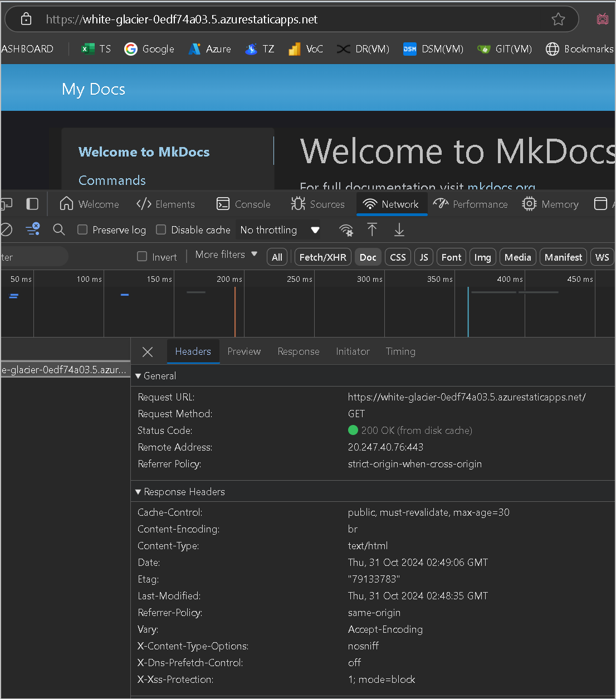Import HAR file with the upload arrow

(372, 229)
